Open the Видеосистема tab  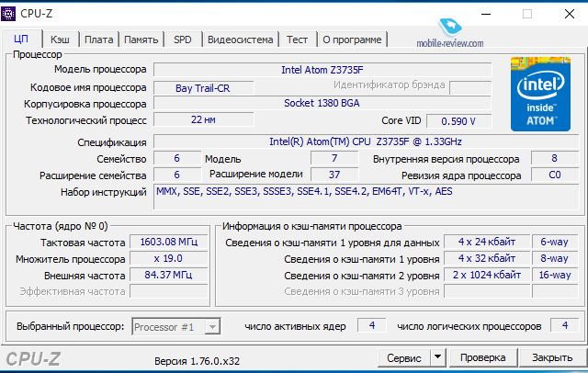(x=240, y=40)
